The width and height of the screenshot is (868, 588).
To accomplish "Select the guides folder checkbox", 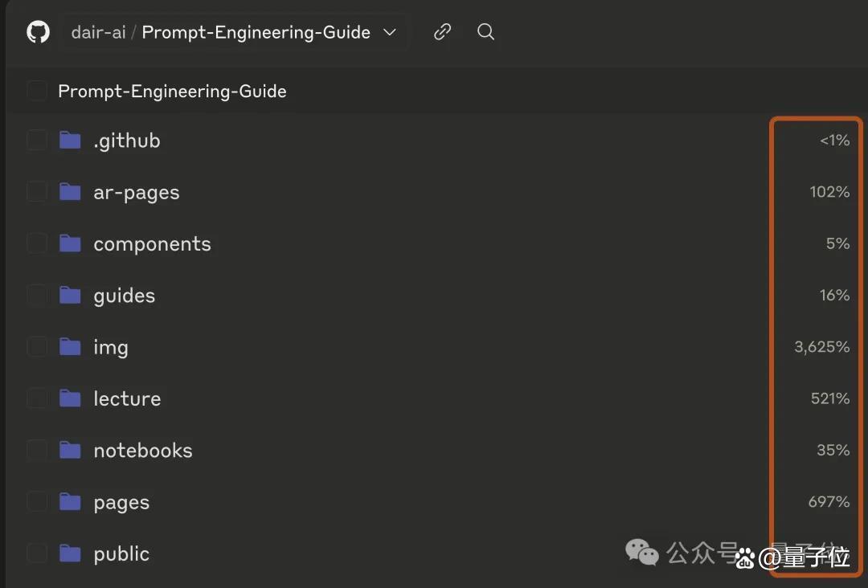I will click(x=37, y=296).
